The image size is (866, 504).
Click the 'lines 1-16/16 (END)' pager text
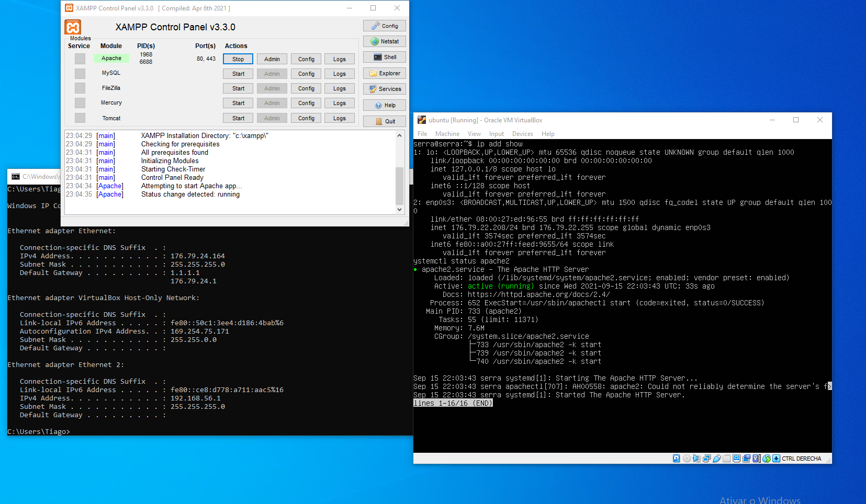click(x=453, y=403)
